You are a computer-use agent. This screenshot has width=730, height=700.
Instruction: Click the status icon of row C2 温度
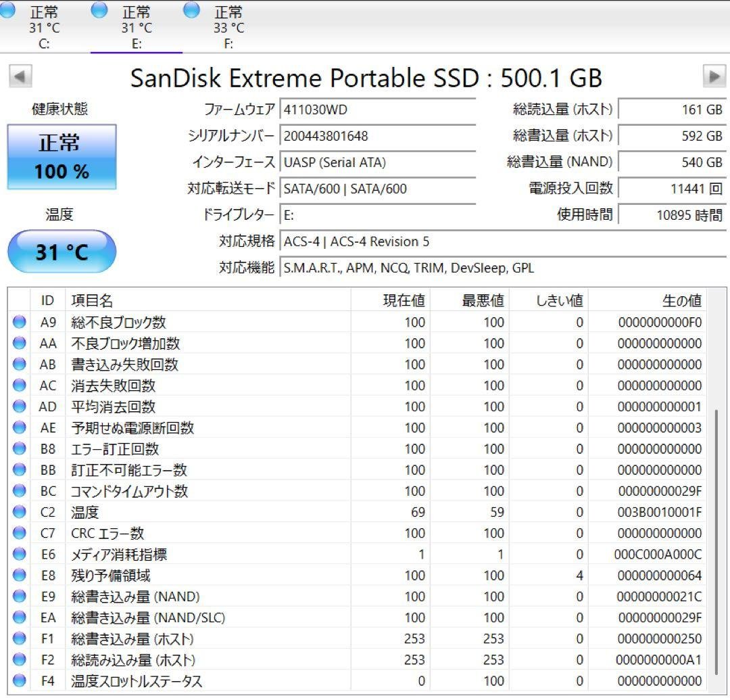(x=19, y=512)
